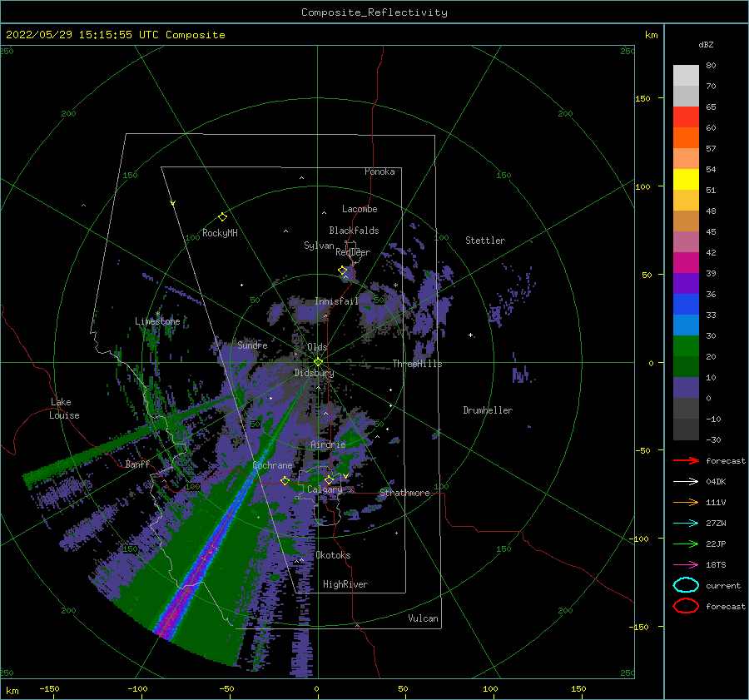Click the ThreeHills town label
The image size is (749, 700).
417,364
